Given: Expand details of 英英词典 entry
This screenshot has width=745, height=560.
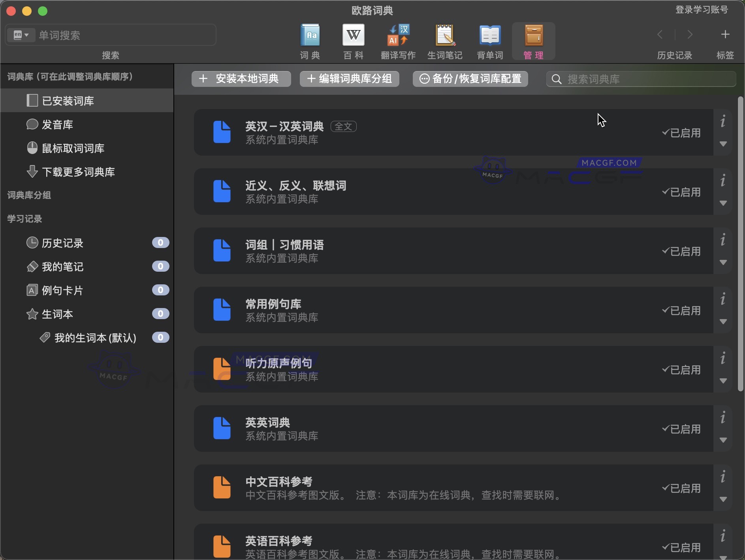Looking at the screenshot, I should 724,441.
